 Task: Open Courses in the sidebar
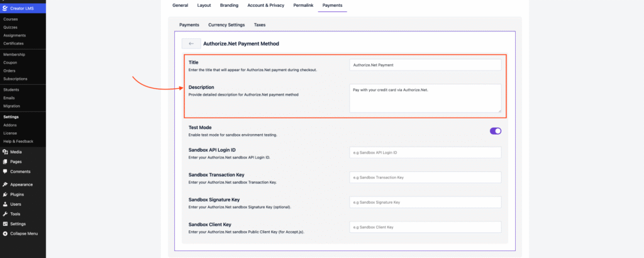[x=10, y=20]
